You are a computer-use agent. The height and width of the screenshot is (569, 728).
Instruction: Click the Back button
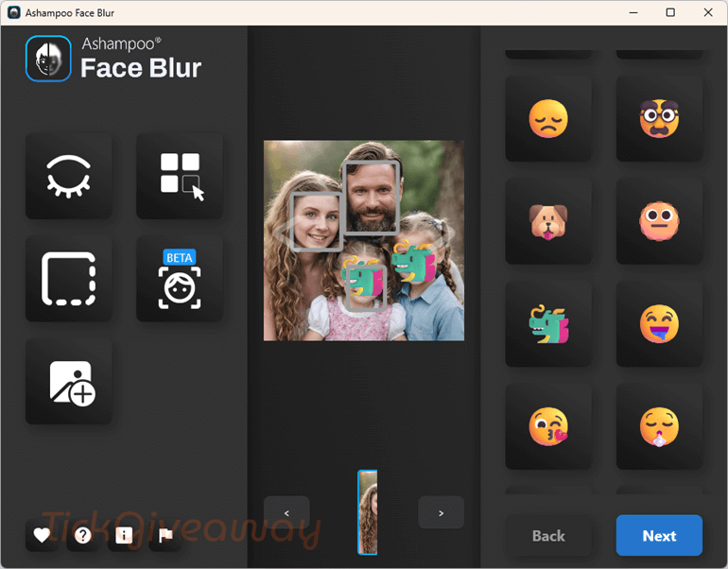pyautogui.click(x=548, y=536)
